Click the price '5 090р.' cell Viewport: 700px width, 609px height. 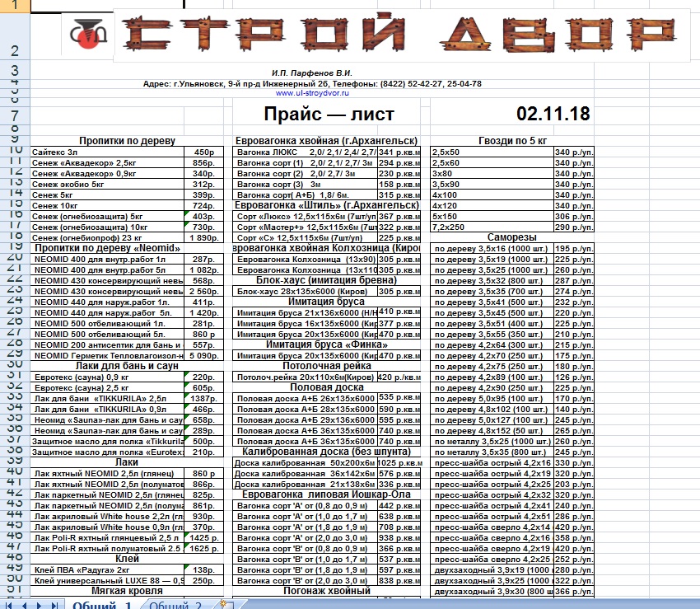204,356
